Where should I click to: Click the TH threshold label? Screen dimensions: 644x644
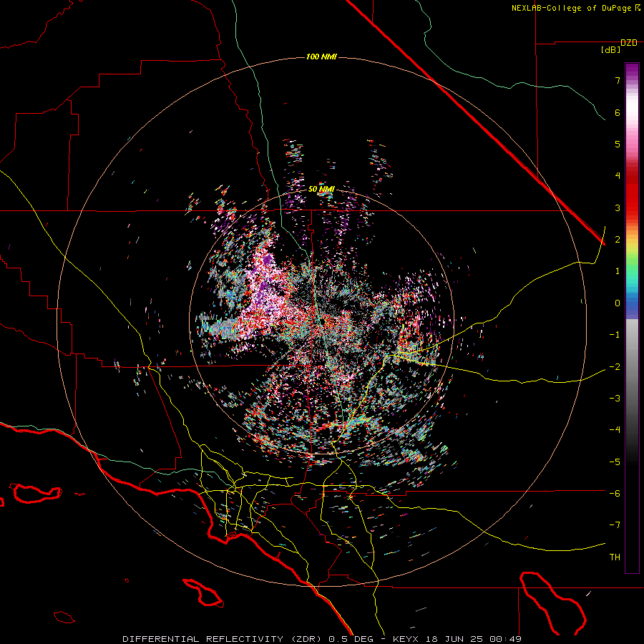click(x=615, y=557)
